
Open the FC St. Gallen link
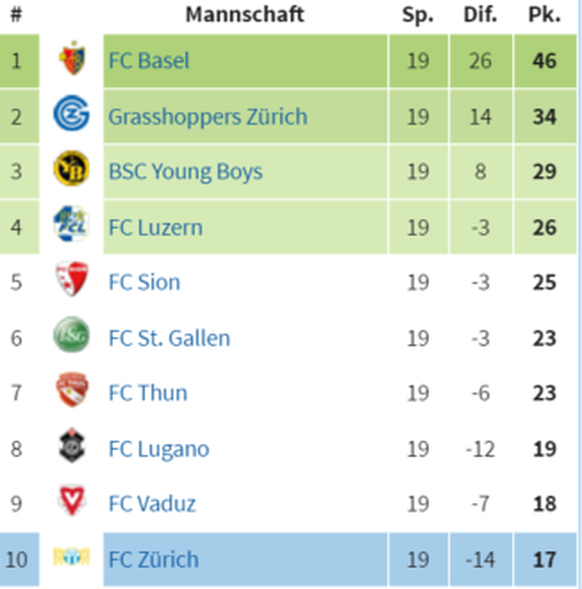[x=169, y=338]
